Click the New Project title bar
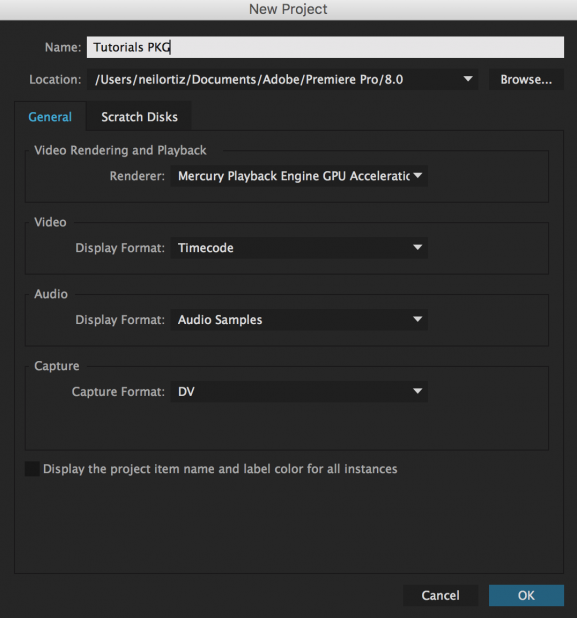The width and height of the screenshot is (577, 618). [x=288, y=9]
